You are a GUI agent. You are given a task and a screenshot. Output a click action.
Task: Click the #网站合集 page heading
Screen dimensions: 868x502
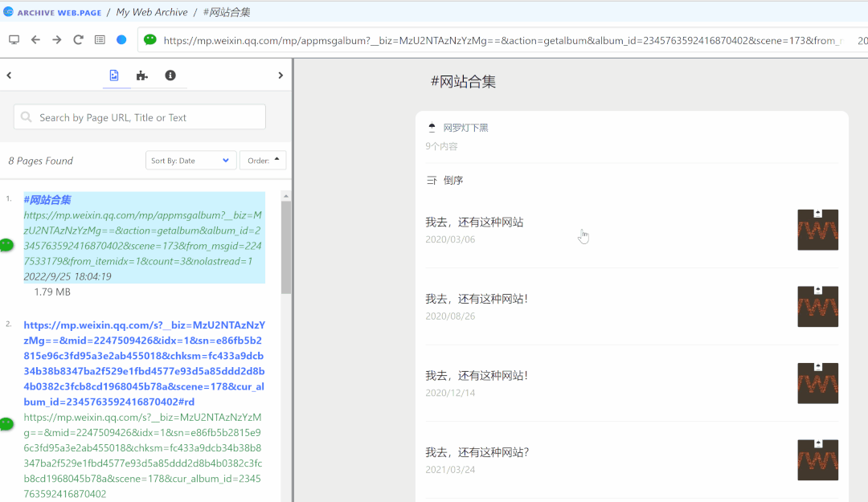click(x=464, y=82)
